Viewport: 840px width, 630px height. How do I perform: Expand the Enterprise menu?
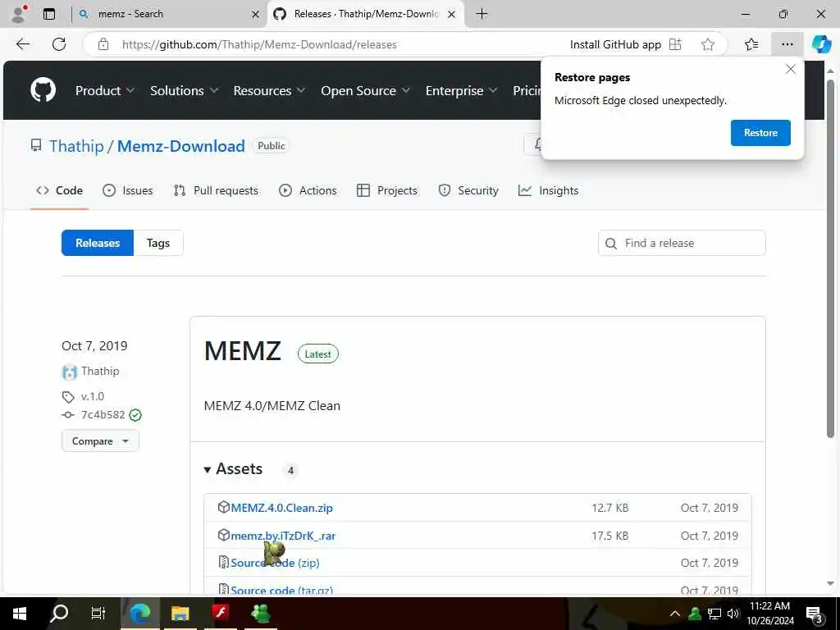[x=461, y=90]
